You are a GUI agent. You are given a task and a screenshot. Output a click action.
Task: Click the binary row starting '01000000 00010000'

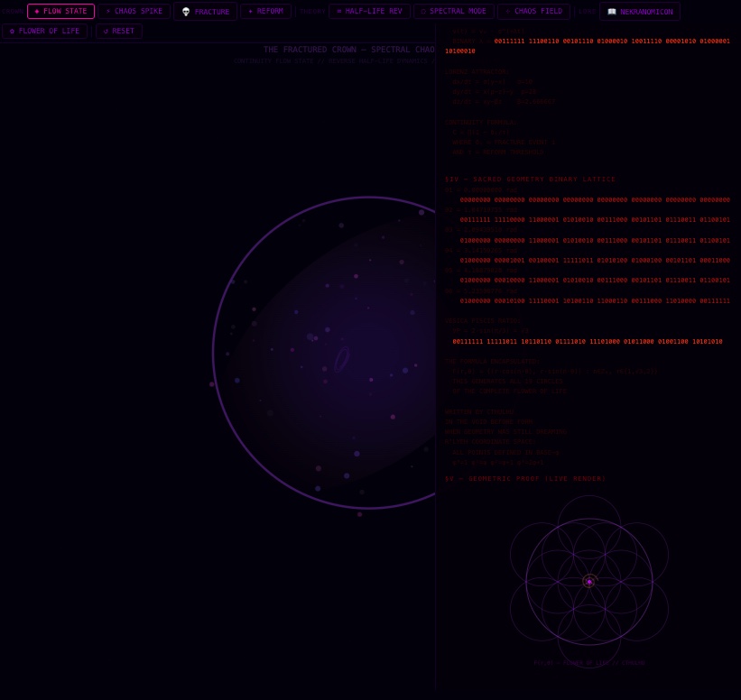[x=595, y=281]
